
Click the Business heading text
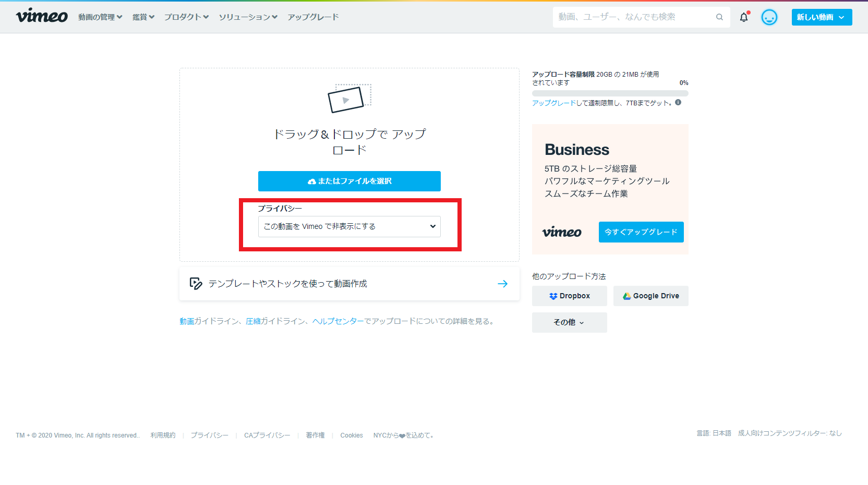coord(577,150)
